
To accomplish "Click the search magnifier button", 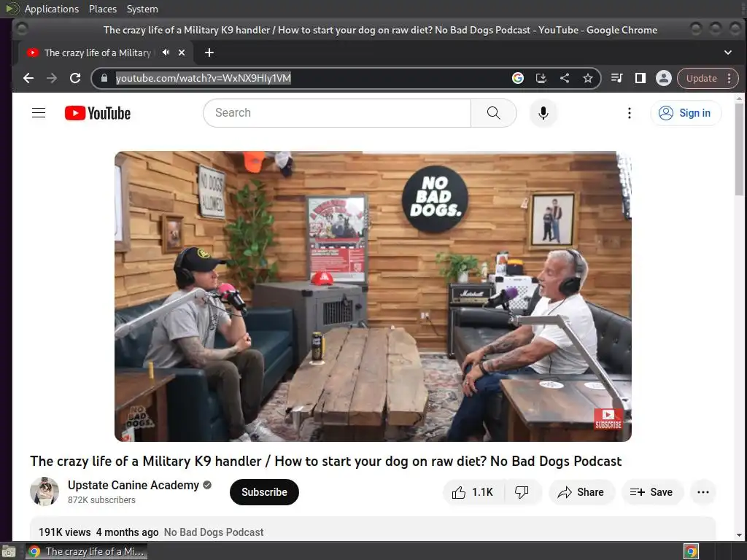I will [x=494, y=113].
